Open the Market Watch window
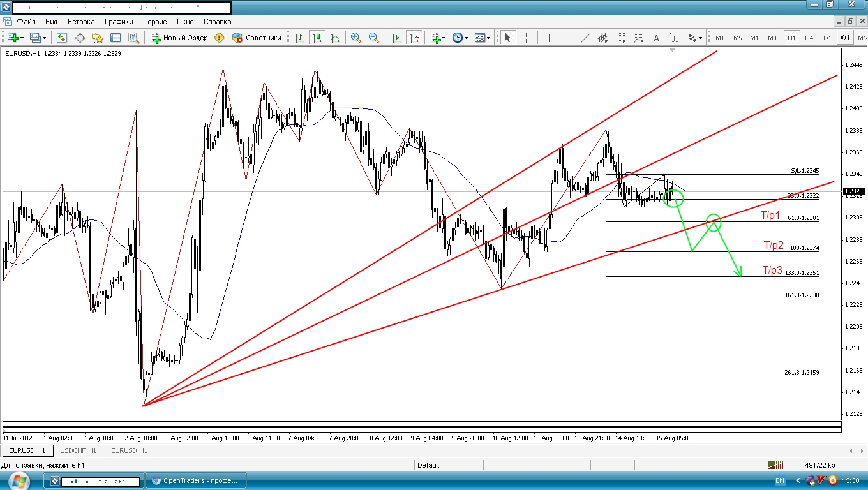The height and width of the screenshot is (490, 868). (62, 38)
